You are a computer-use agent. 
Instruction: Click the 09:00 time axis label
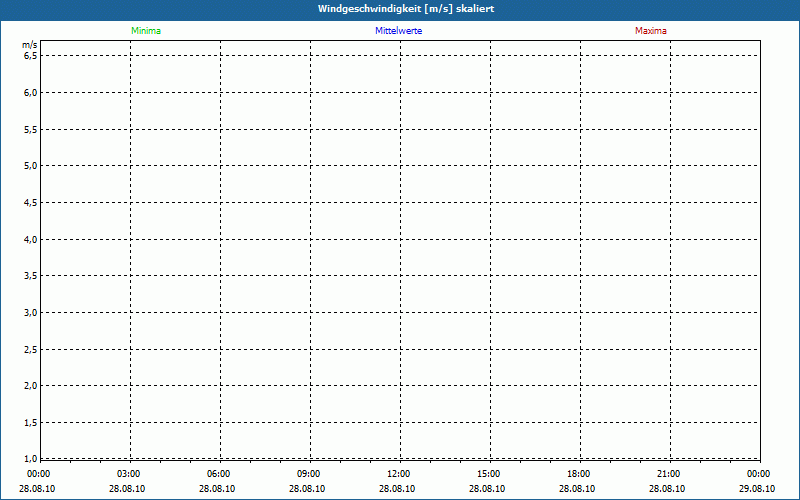(x=309, y=474)
